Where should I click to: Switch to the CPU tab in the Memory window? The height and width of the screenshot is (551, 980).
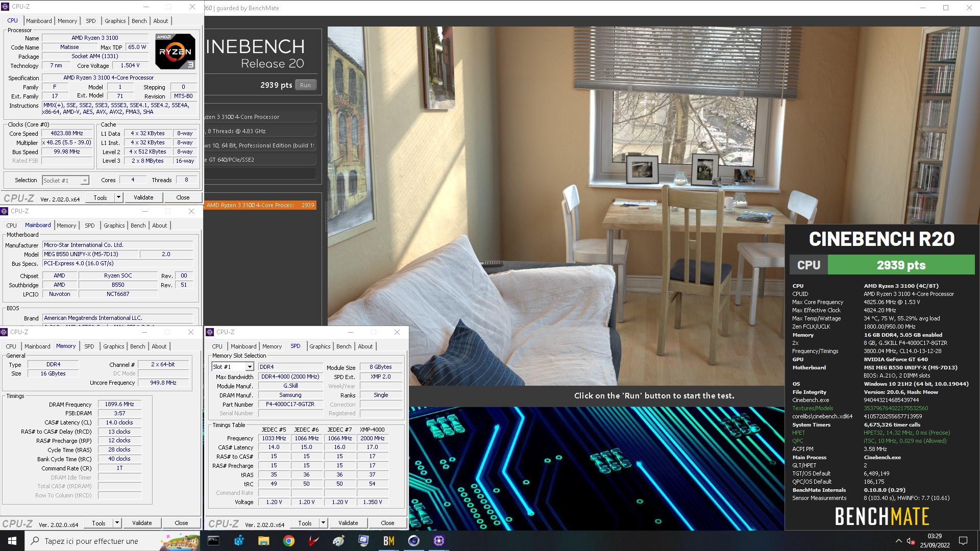(11, 346)
